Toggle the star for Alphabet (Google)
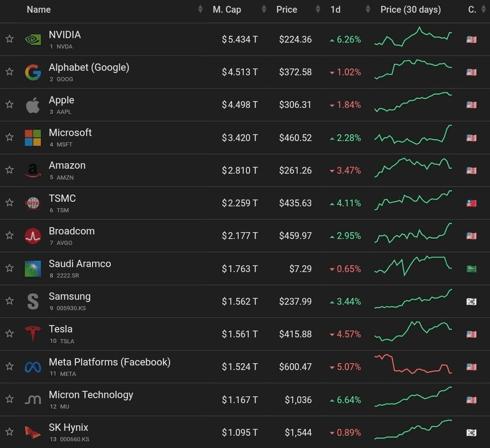The width and height of the screenshot is (490, 448). pos(10,72)
